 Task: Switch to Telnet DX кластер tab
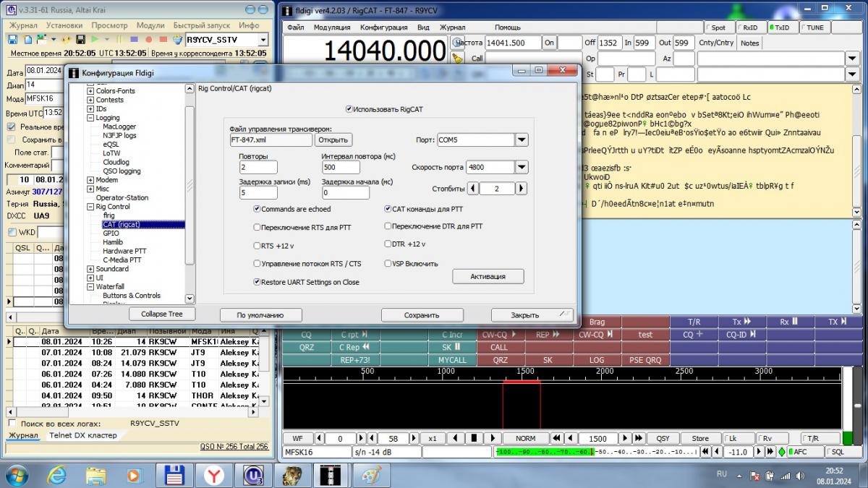tap(82, 435)
